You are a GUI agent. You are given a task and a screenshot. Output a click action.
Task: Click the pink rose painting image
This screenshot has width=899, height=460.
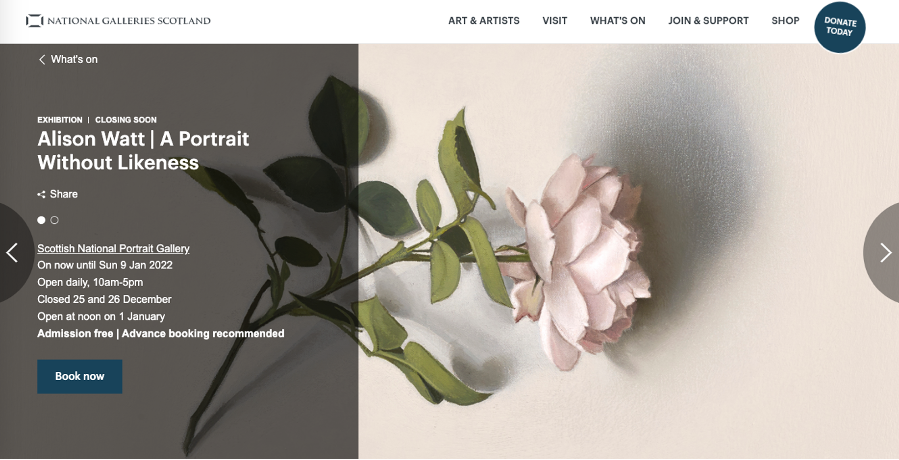(x=573, y=252)
